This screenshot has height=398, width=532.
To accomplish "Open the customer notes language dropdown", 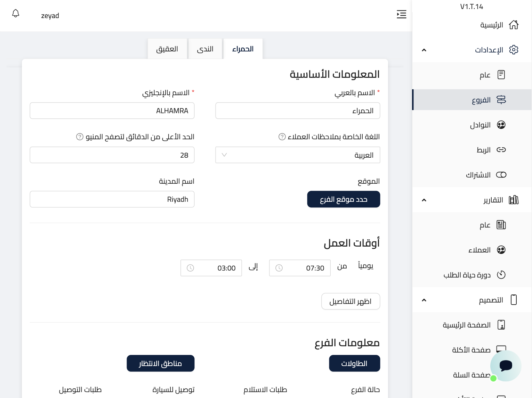I will (298, 155).
